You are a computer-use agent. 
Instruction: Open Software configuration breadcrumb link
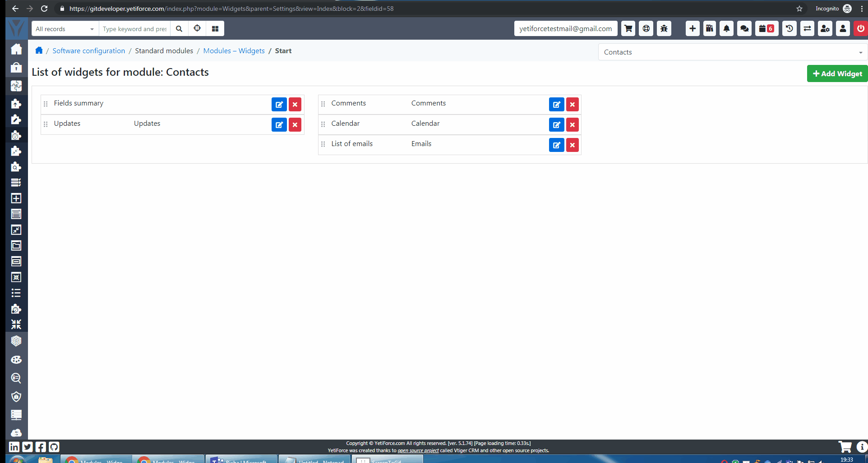(89, 51)
